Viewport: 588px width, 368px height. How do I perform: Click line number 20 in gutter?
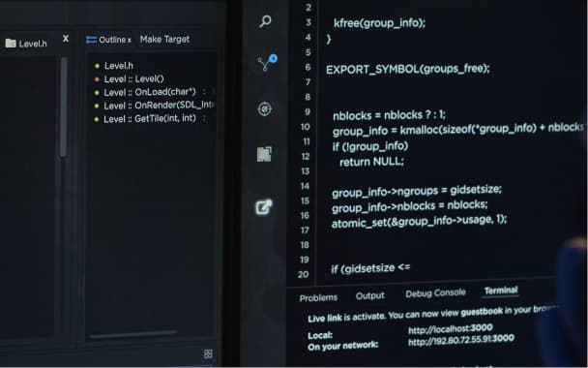click(x=304, y=274)
